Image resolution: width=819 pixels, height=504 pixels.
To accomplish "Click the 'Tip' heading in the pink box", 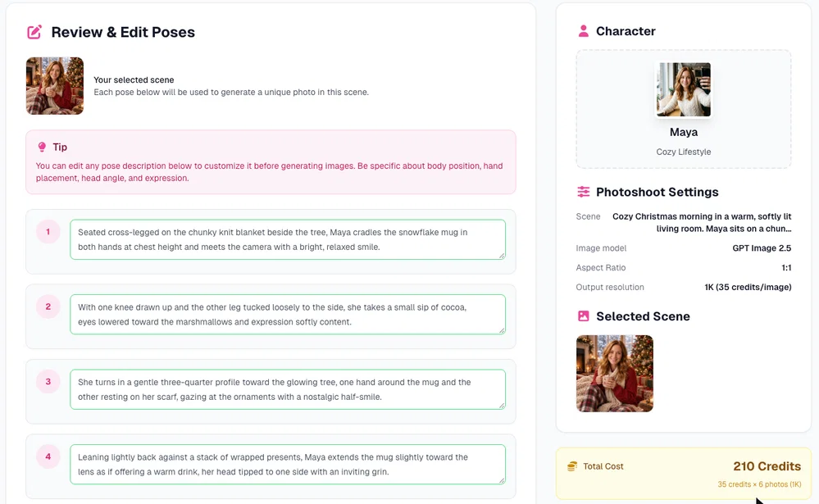I will coord(60,147).
